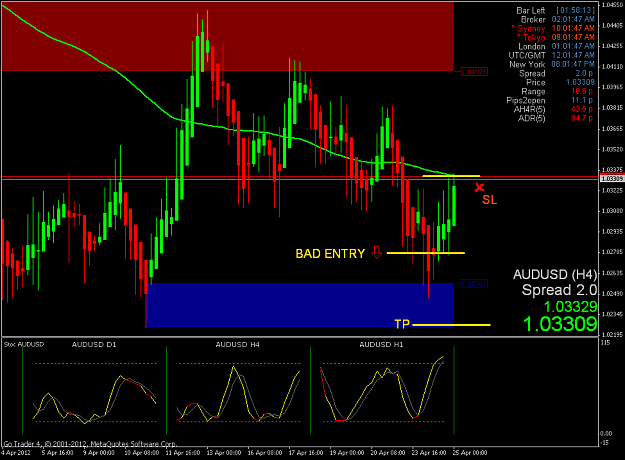Screen dimensions: 625x460
Task: Click the Range 16.6 p value
Action: click(x=582, y=91)
